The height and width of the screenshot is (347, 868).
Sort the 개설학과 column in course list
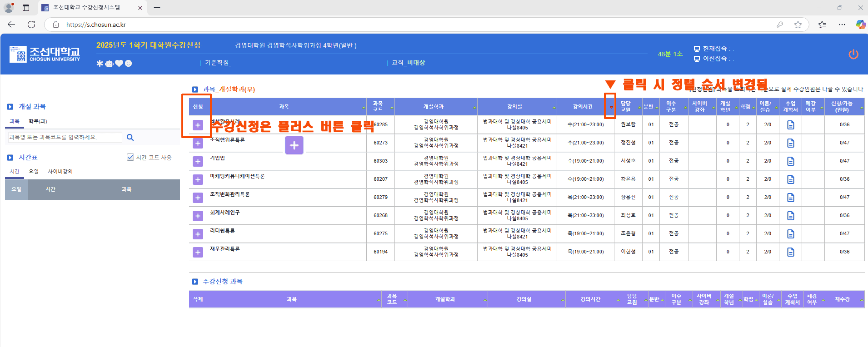474,108
